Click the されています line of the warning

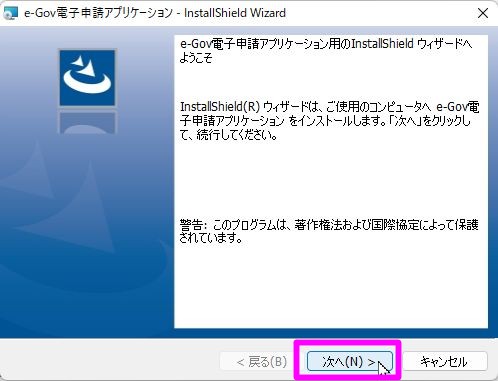point(211,238)
